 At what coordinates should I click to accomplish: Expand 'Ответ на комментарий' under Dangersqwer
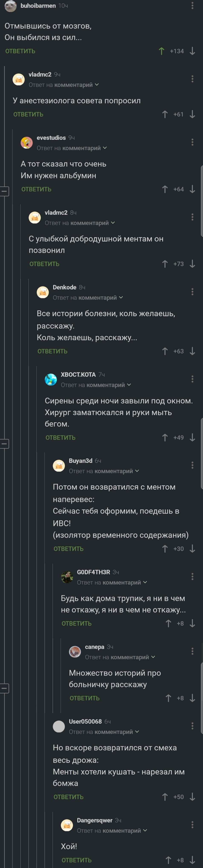[112, 831]
